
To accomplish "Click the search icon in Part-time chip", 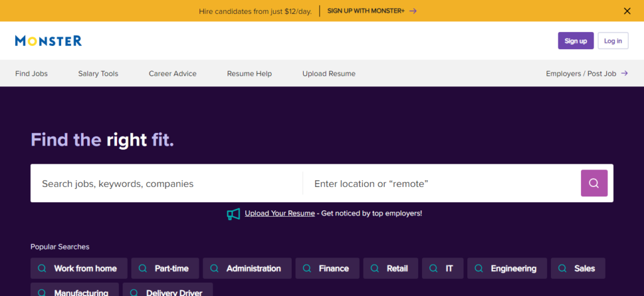I will tap(143, 268).
